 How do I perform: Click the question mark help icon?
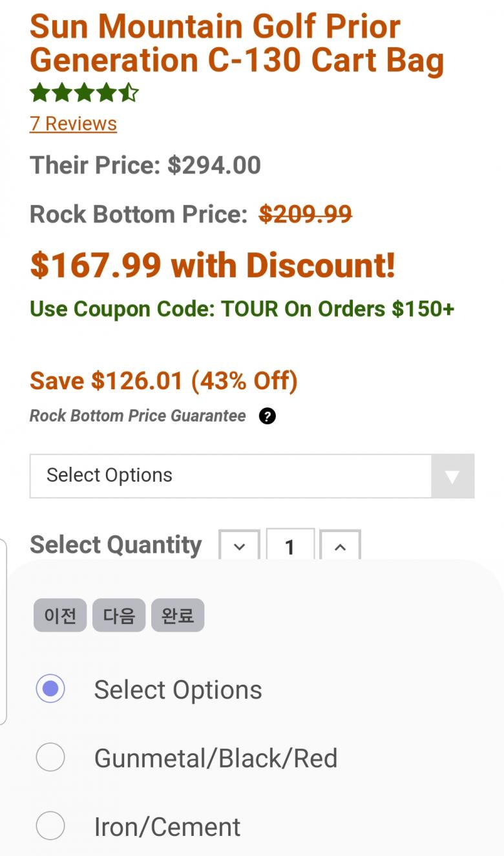[x=267, y=416]
